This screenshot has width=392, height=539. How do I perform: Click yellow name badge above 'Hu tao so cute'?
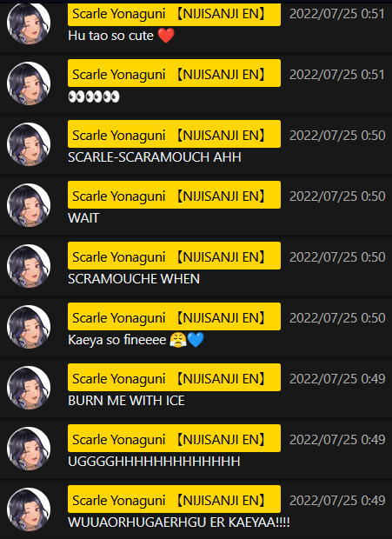174,15
